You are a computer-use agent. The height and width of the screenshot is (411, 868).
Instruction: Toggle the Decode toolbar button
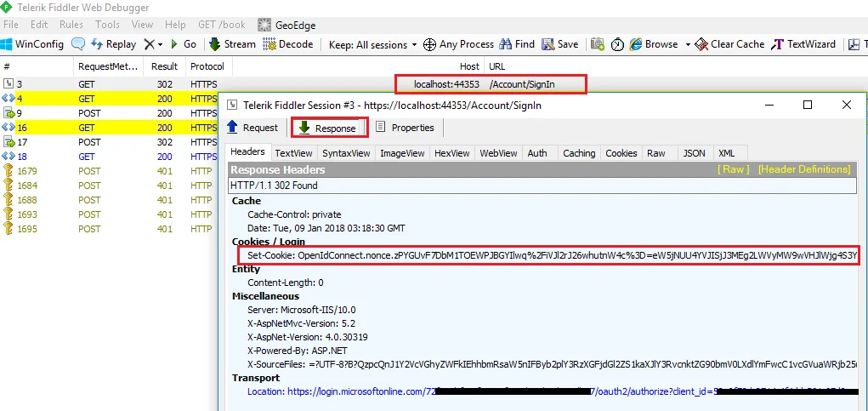288,44
